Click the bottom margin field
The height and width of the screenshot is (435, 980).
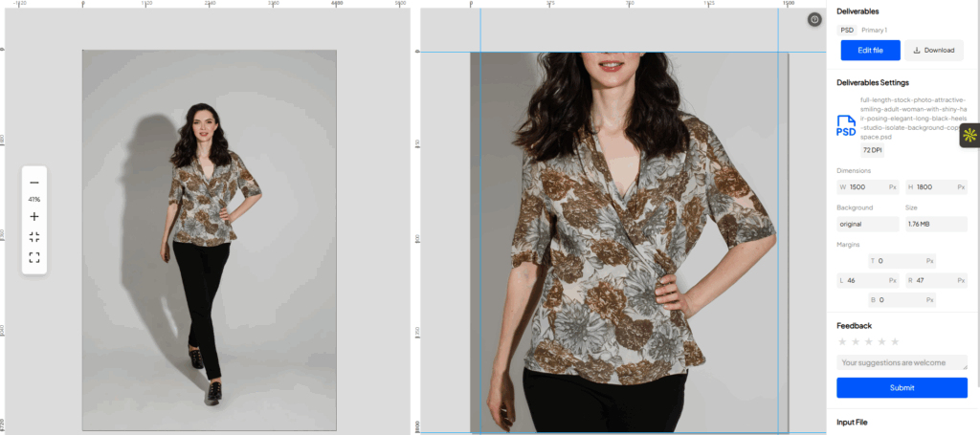[x=902, y=299]
